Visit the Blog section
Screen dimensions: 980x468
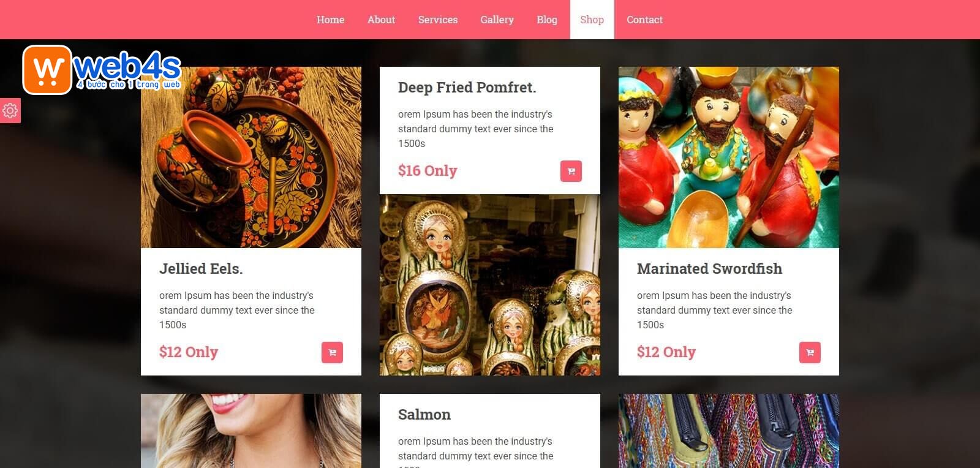coord(547,20)
